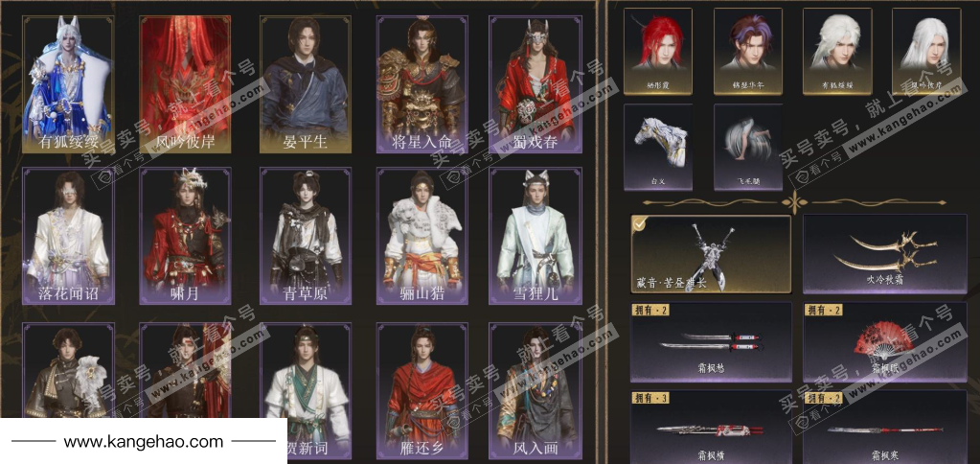Toggle the checked 藏音·苦昼难长 weapon card

(x=711, y=254)
